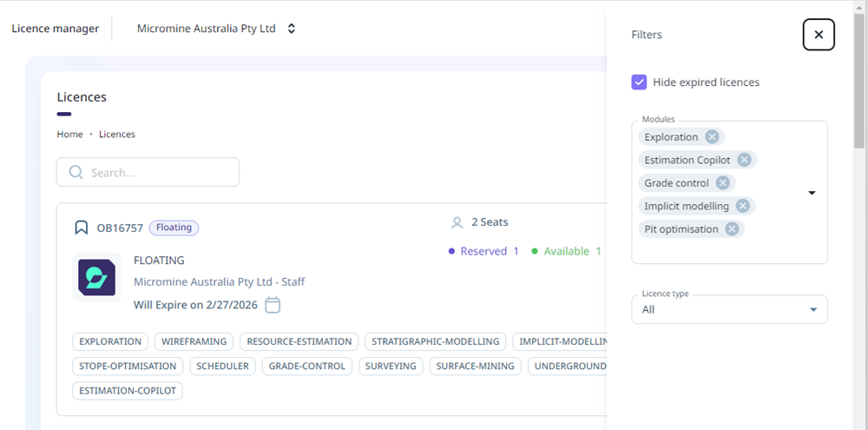Remove the Pit optimisation module chip
The width and height of the screenshot is (868, 430).
coord(732,229)
